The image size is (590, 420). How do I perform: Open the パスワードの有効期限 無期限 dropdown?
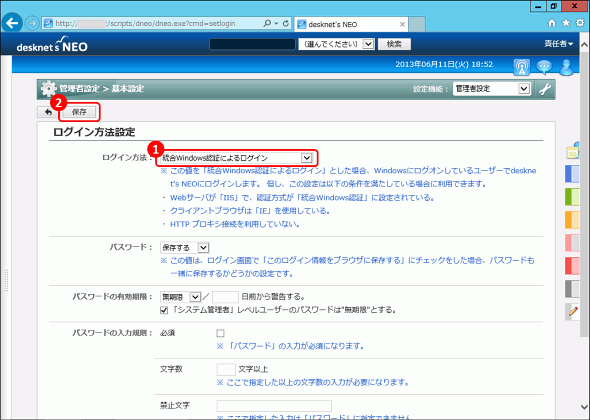[x=180, y=297]
